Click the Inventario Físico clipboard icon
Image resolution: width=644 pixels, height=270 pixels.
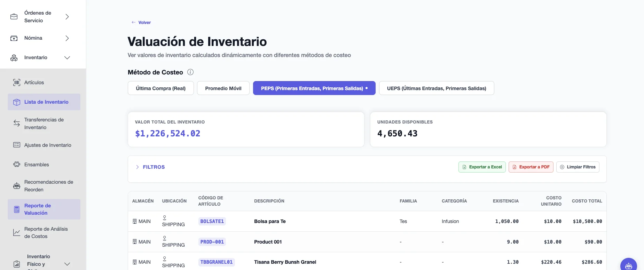17,264
